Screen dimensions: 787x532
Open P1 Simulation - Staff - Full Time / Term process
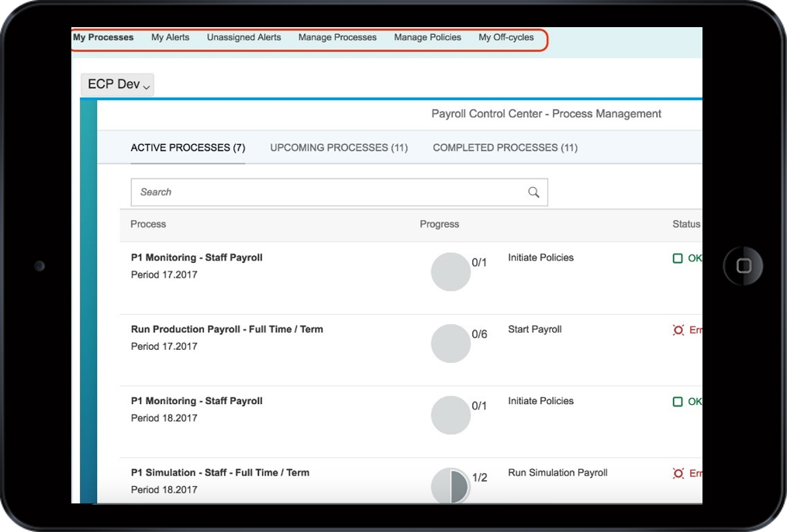click(x=220, y=472)
